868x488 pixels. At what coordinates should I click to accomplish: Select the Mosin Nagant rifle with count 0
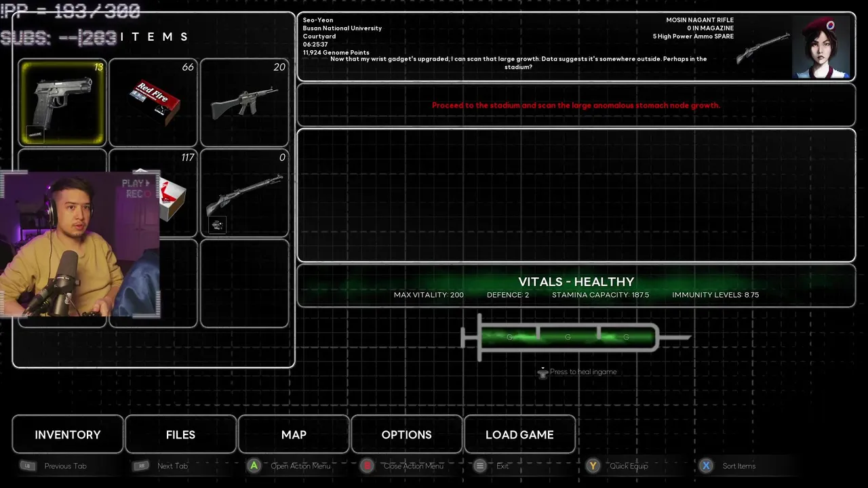(x=244, y=193)
